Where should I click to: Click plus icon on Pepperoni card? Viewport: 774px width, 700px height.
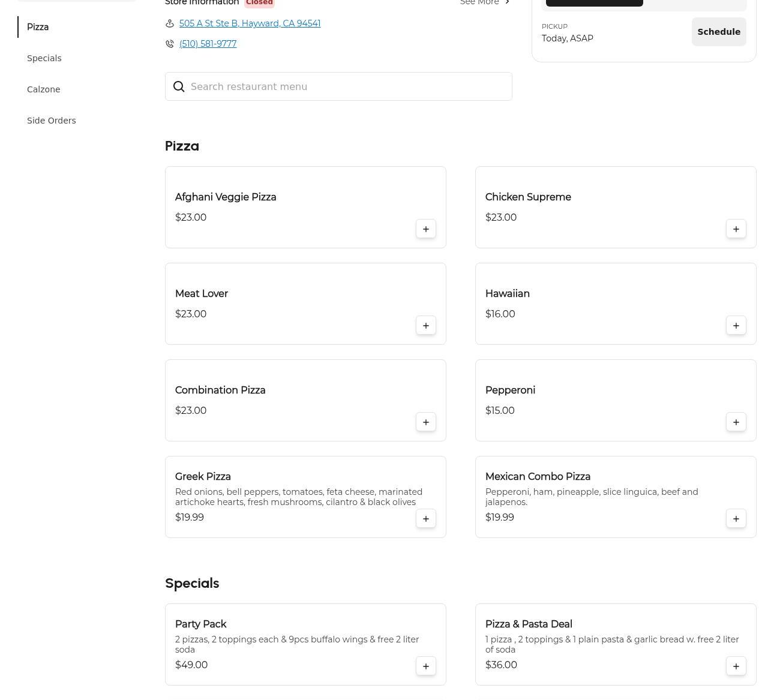pyautogui.click(x=736, y=422)
